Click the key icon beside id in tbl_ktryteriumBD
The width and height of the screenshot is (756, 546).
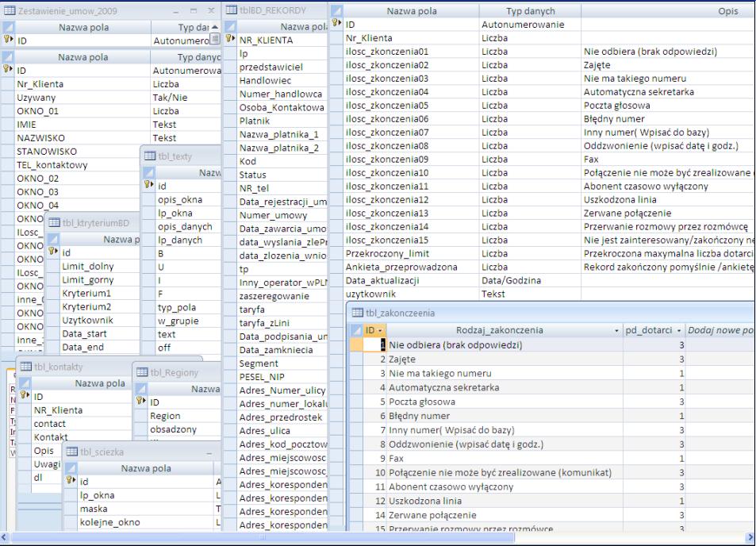(53, 252)
